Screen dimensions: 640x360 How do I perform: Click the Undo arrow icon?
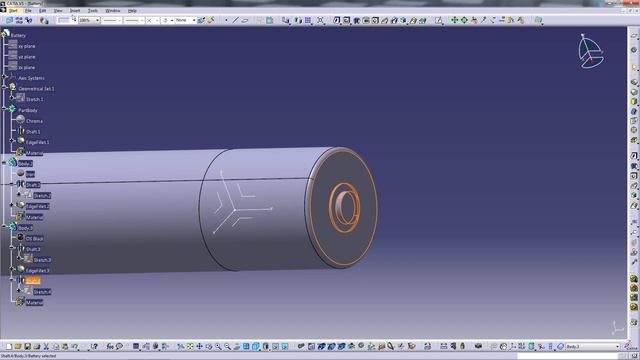pos(74,347)
